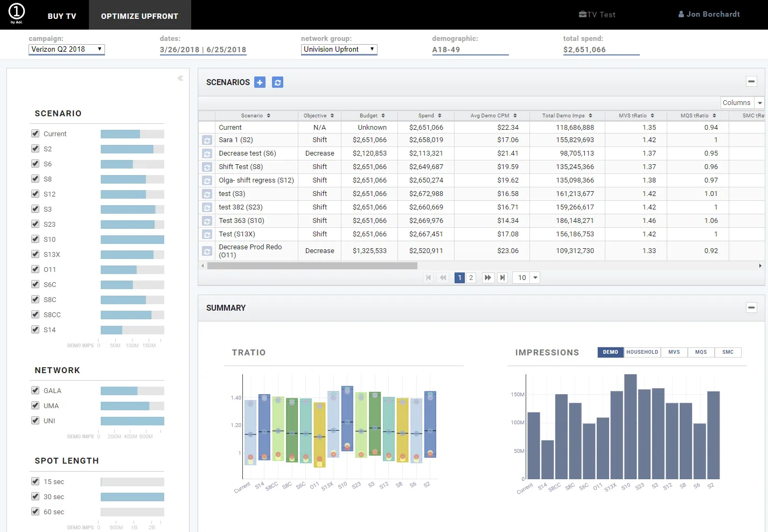768x532 pixels.
Task: Open the network group dropdown
Action: [x=339, y=50]
